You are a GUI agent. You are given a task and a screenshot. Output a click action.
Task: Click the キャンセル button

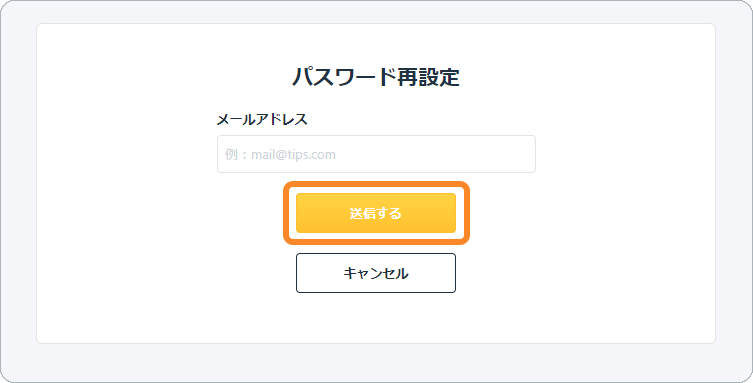tap(376, 273)
